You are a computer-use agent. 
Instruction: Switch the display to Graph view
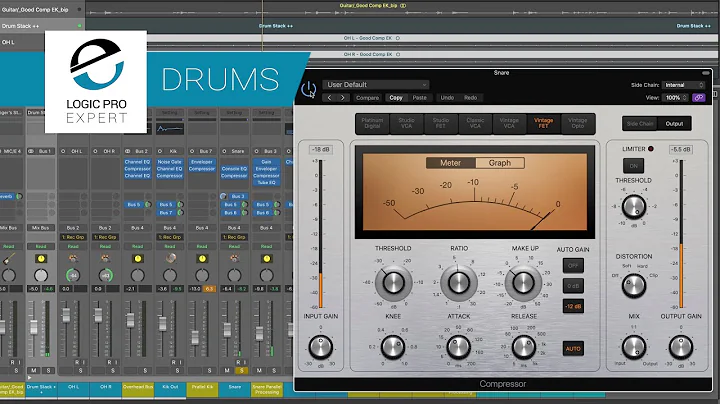click(x=500, y=163)
